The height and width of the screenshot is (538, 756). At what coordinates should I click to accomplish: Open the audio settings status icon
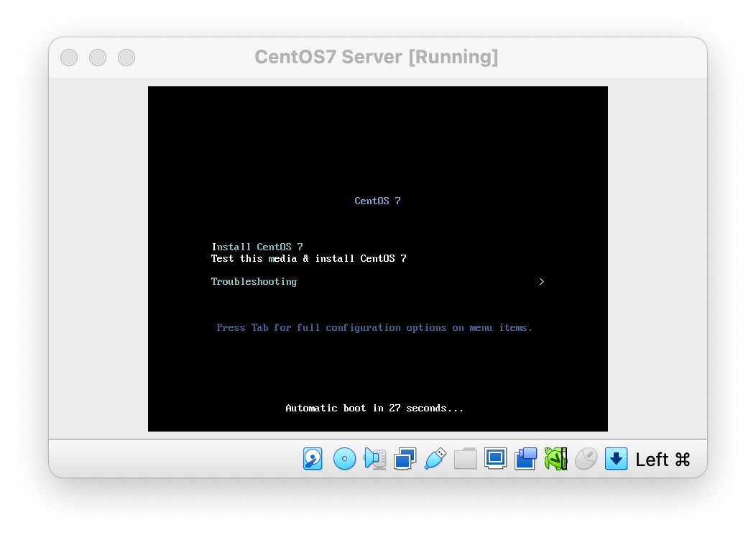click(x=375, y=458)
